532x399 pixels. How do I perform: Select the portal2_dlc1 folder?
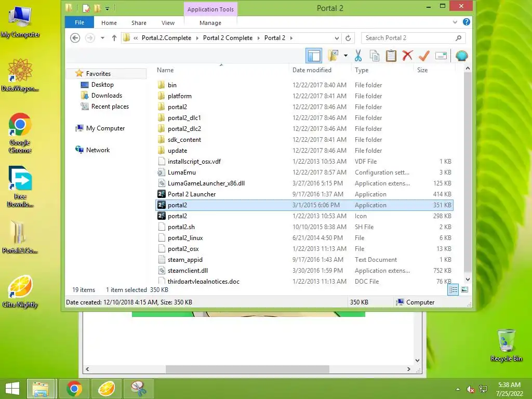click(x=184, y=118)
